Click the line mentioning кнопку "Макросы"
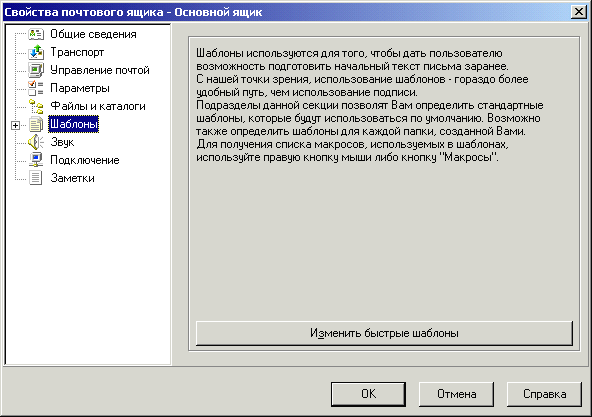 pyautogui.click(x=347, y=157)
